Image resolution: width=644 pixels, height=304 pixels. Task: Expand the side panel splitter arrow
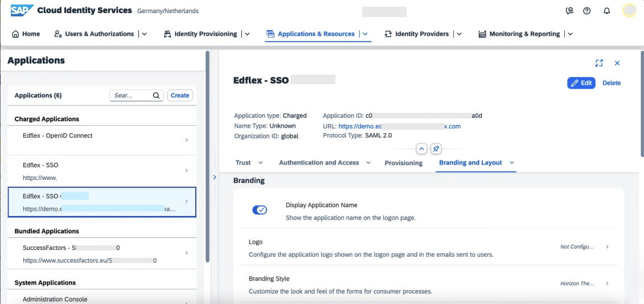(215, 177)
